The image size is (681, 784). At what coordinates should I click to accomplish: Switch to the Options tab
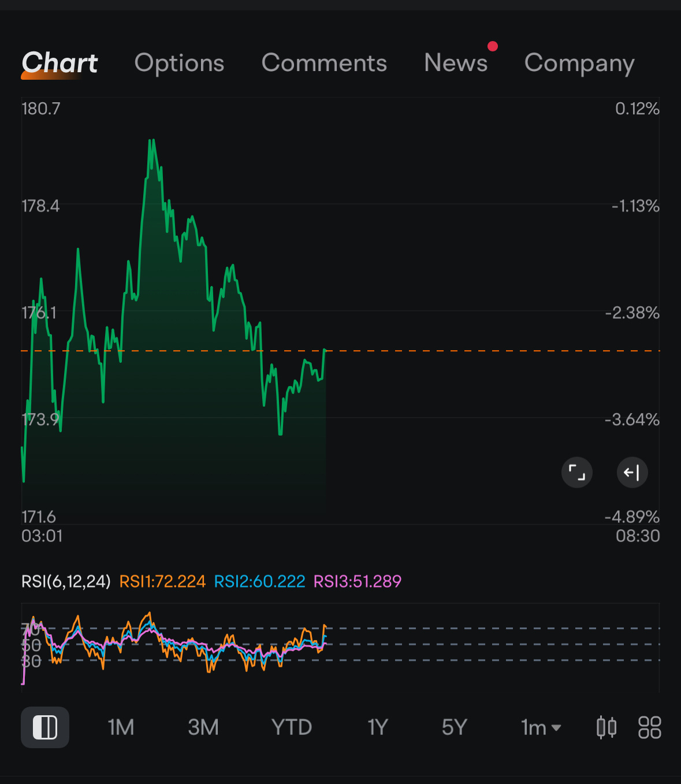tap(180, 64)
